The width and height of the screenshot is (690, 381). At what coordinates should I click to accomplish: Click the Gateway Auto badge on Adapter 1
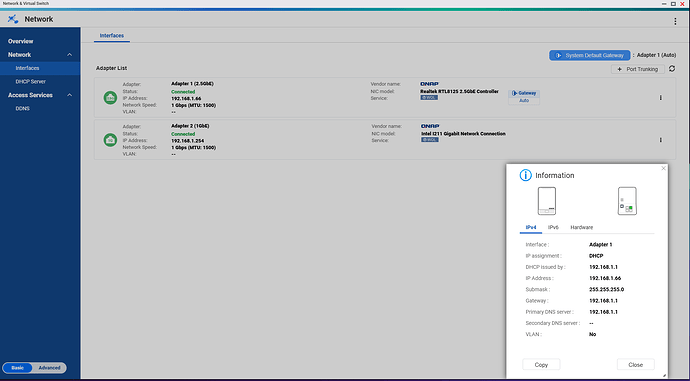click(x=524, y=97)
